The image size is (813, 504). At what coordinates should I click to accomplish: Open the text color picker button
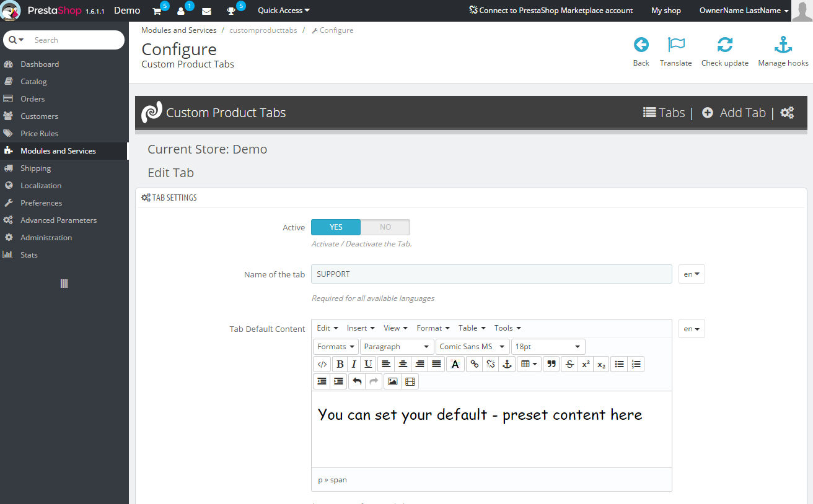(x=455, y=364)
